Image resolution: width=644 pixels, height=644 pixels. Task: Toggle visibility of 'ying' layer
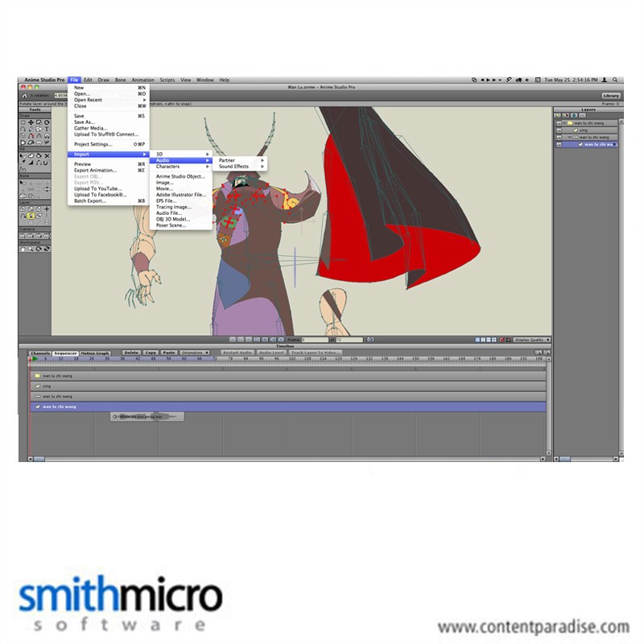559,130
